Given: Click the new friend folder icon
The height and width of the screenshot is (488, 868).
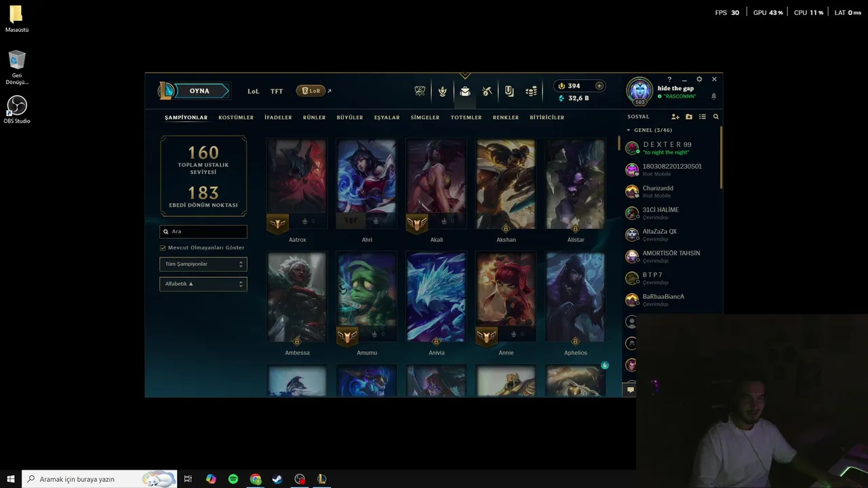Looking at the screenshot, I should click(x=689, y=117).
